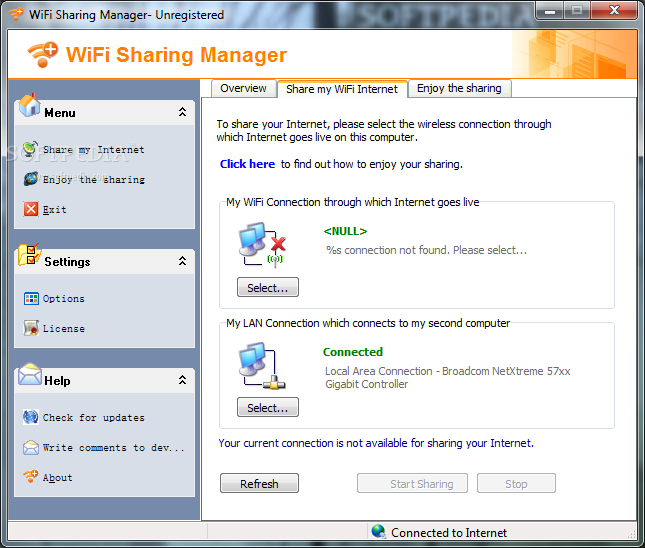Open the About entry under Help
The height and width of the screenshot is (548, 645).
(58, 478)
